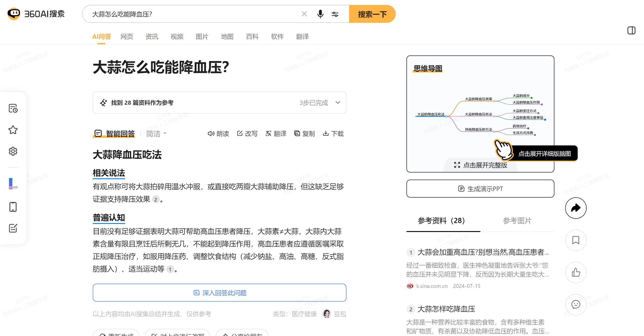
Task: Clear the search box with X icon
Action: point(304,14)
